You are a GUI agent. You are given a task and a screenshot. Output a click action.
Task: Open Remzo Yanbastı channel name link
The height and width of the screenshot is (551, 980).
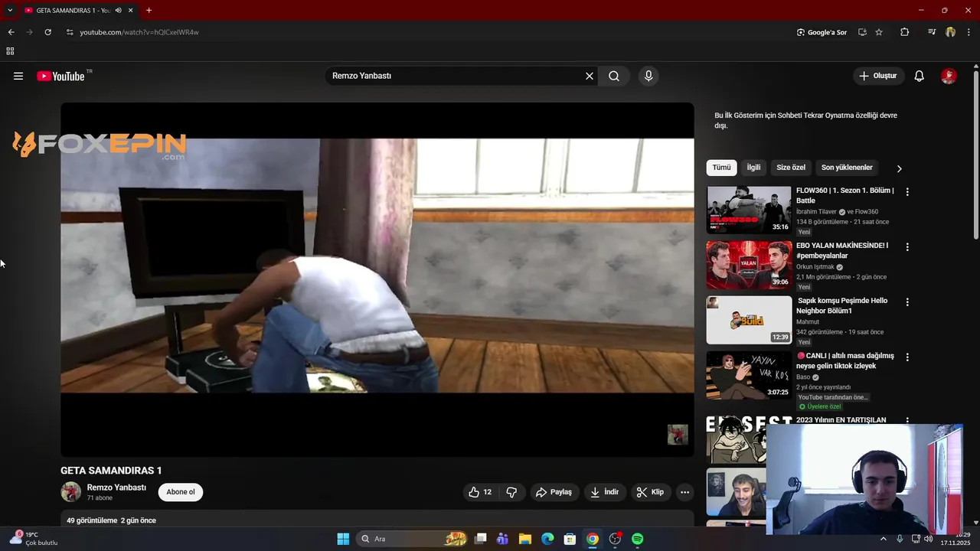(116, 487)
